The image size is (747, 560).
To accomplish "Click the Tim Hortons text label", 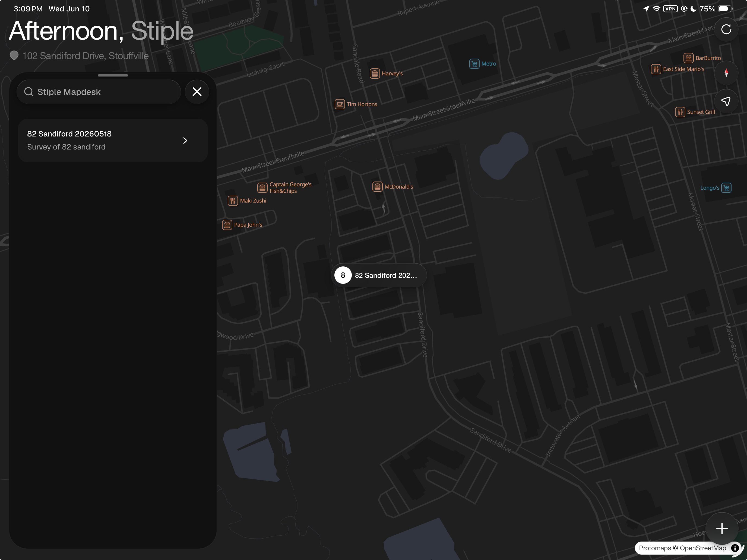I will (362, 104).
